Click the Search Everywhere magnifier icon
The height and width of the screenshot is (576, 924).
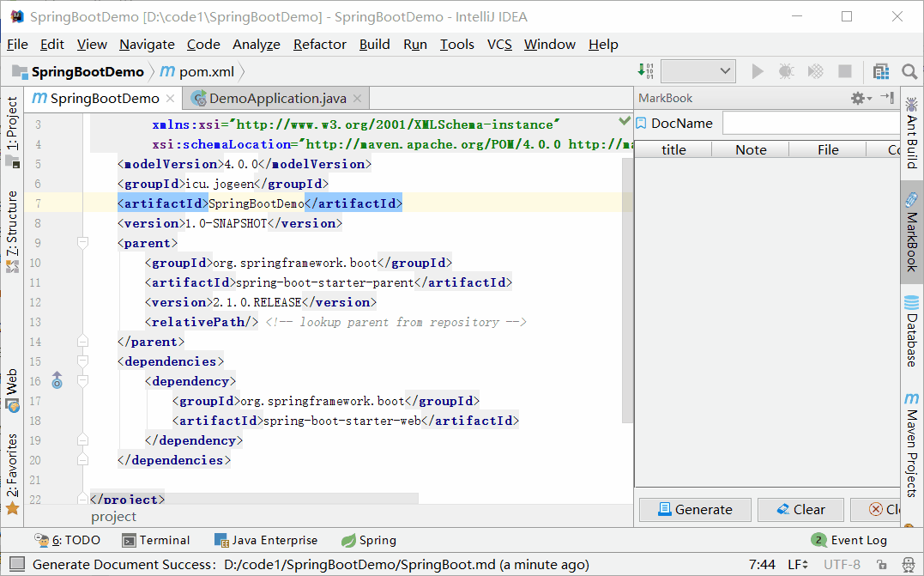909,72
